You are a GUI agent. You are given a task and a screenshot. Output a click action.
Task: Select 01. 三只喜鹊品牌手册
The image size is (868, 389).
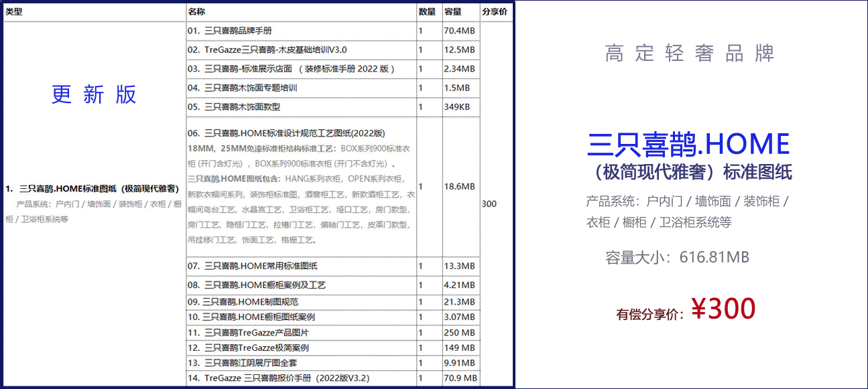(x=229, y=31)
